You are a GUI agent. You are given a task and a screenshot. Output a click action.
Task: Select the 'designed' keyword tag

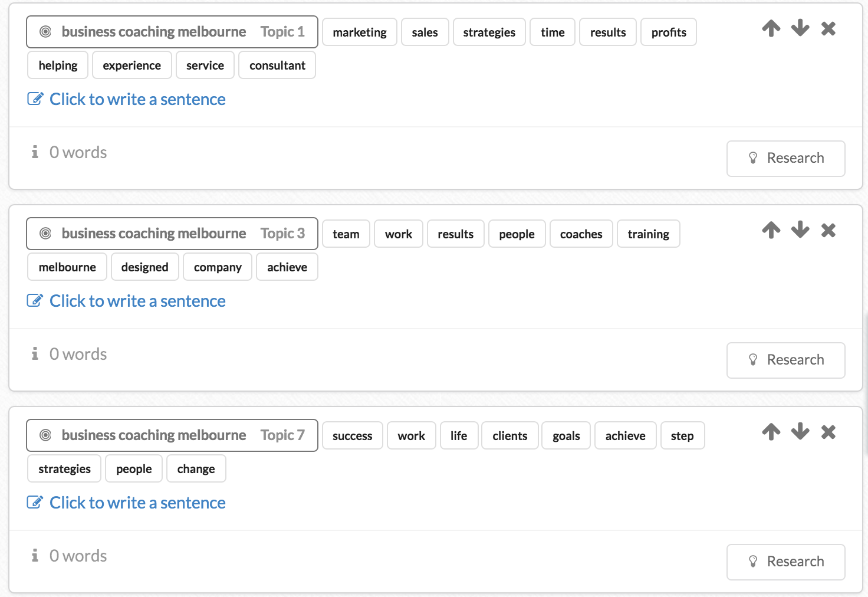click(x=145, y=267)
